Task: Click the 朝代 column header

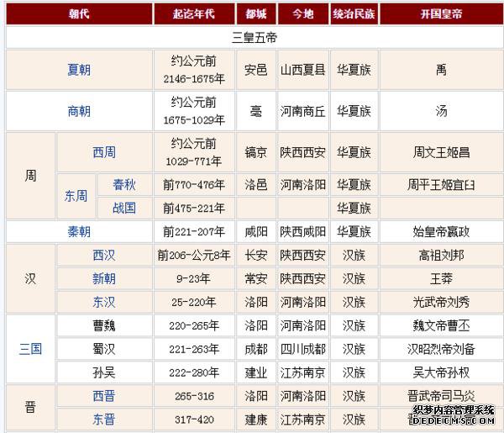Action: tap(79, 13)
